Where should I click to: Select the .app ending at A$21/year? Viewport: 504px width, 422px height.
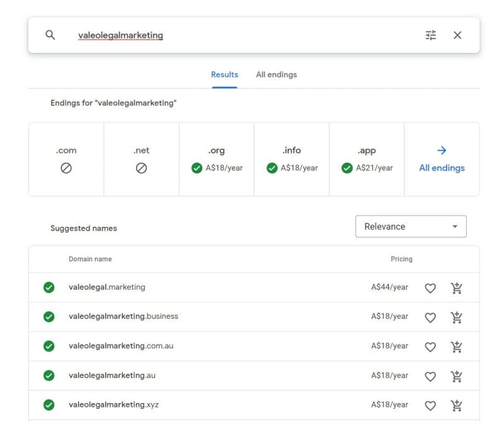click(367, 159)
